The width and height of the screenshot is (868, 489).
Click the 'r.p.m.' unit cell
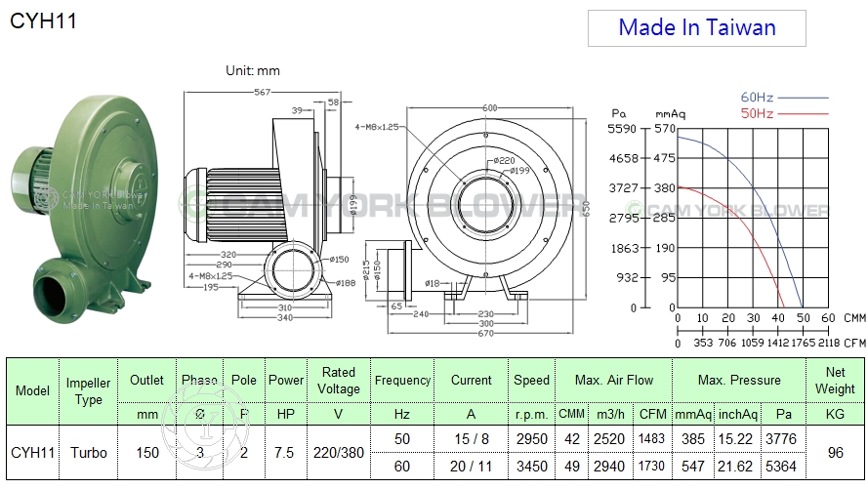pyautogui.click(x=531, y=414)
